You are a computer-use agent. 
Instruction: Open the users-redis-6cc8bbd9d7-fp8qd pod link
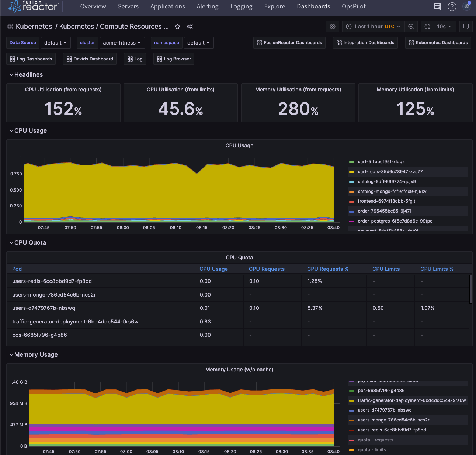click(x=52, y=281)
